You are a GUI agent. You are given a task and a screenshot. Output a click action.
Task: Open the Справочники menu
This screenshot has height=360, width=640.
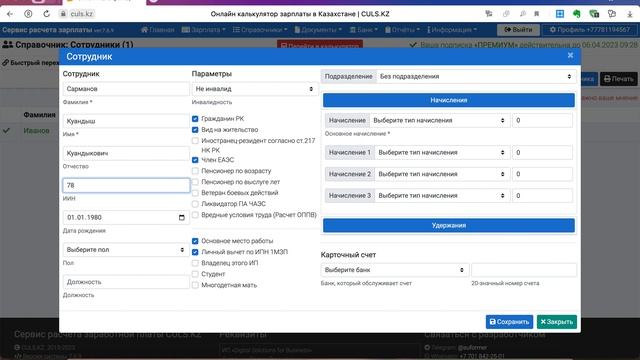pos(260,30)
